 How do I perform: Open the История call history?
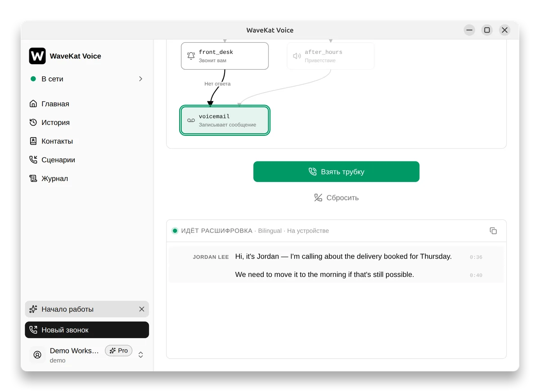coord(87,122)
